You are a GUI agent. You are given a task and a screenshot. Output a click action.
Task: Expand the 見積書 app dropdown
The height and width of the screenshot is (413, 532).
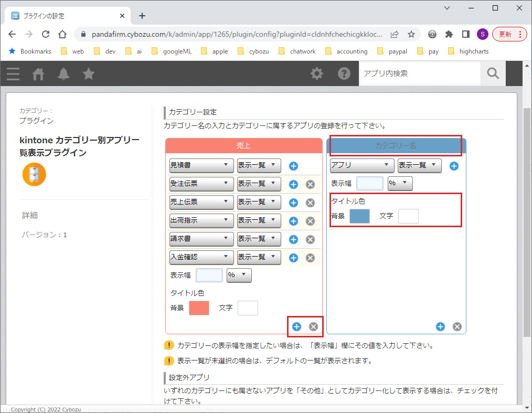click(201, 165)
